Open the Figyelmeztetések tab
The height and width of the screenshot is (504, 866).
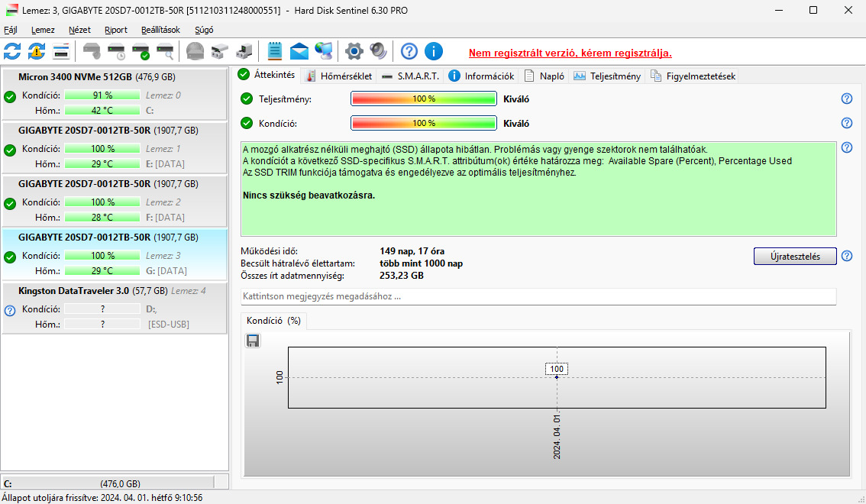tap(693, 76)
